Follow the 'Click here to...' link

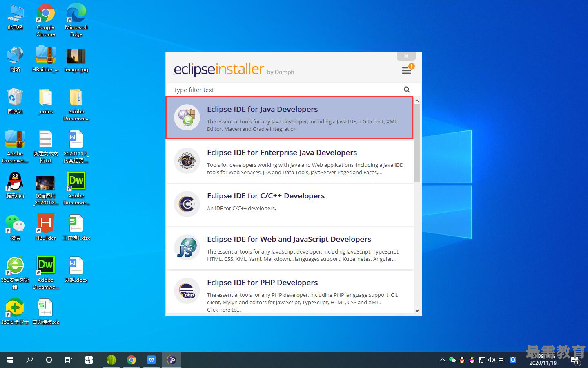pyautogui.click(x=224, y=310)
